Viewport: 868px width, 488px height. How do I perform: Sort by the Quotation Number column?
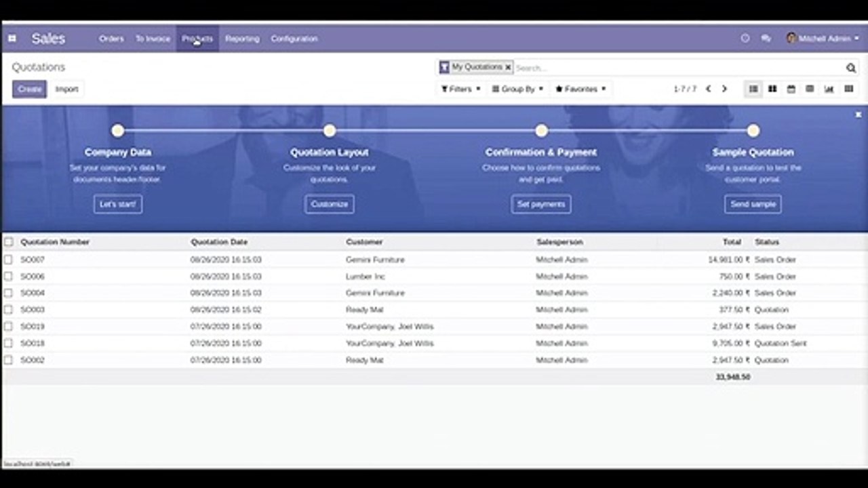[55, 242]
